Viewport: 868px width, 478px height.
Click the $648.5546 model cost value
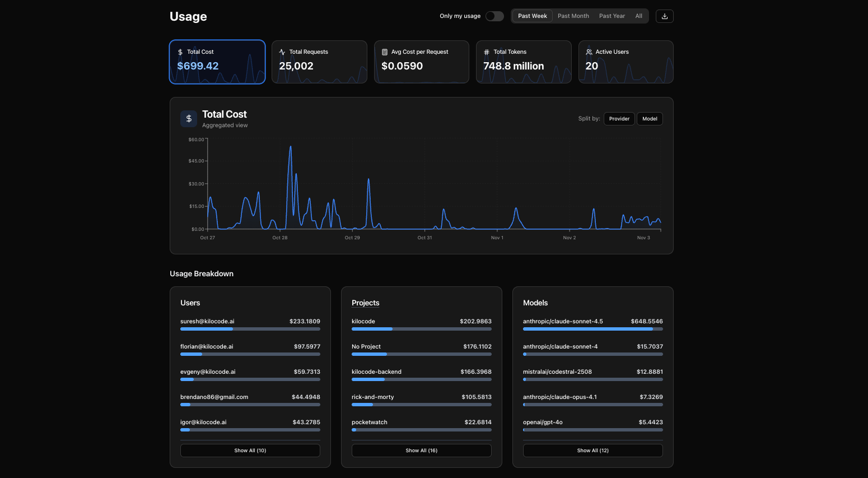647,321
